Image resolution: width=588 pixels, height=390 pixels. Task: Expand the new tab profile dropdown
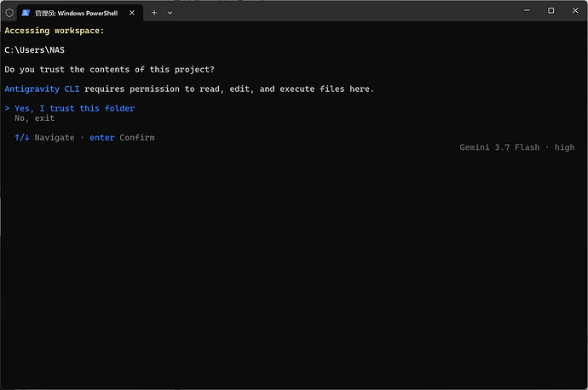point(170,13)
